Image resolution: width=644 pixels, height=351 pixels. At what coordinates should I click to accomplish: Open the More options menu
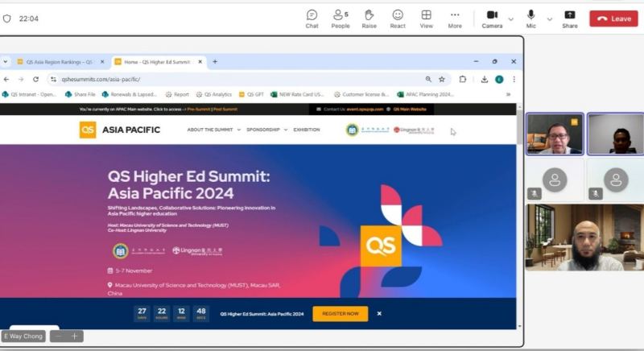click(x=455, y=19)
